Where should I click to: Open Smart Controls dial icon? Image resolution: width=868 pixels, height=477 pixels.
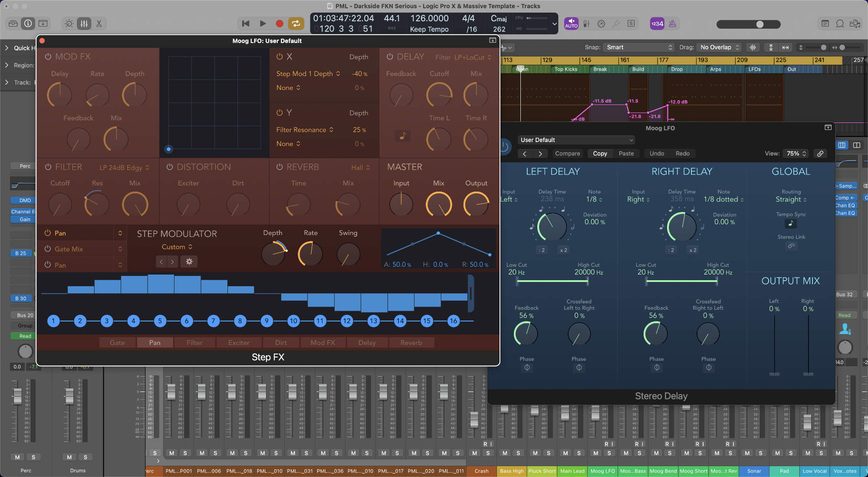(69, 23)
